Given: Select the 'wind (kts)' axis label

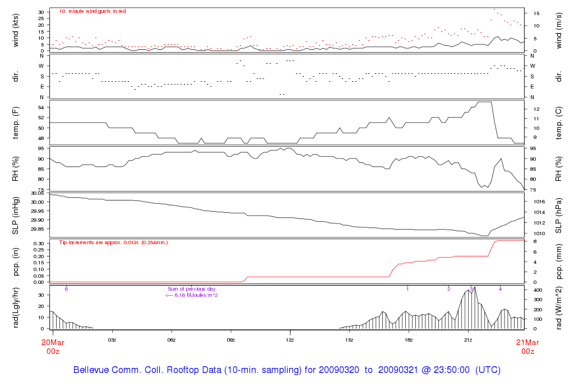Looking at the screenshot, I should tap(15, 30).
